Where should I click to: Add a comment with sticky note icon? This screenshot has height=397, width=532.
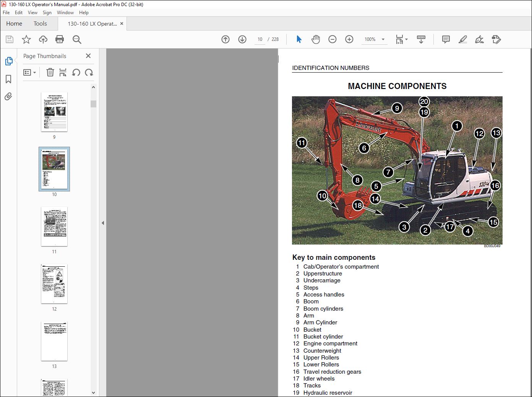pyautogui.click(x=446, y=39)
